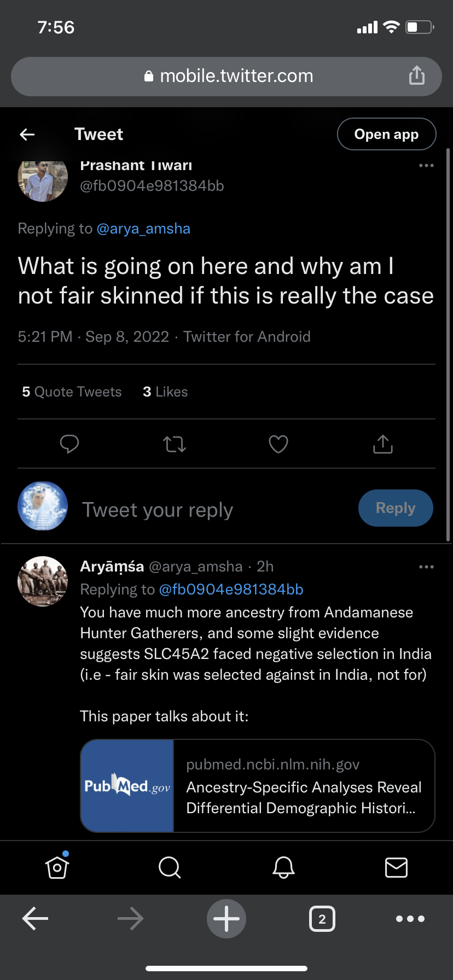Viewport: 453px width, 980px height.
Task: Open the search magnifier tab
Action: (x=170, y=867)
